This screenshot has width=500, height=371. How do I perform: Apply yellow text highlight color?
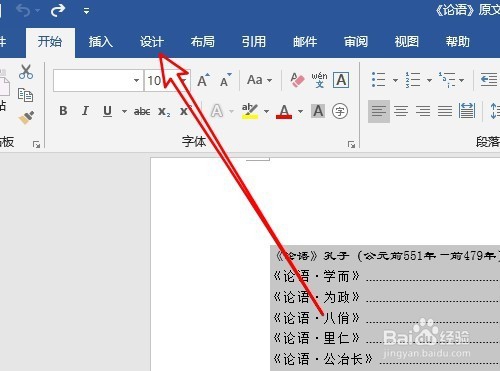click(x=250, y=111)
